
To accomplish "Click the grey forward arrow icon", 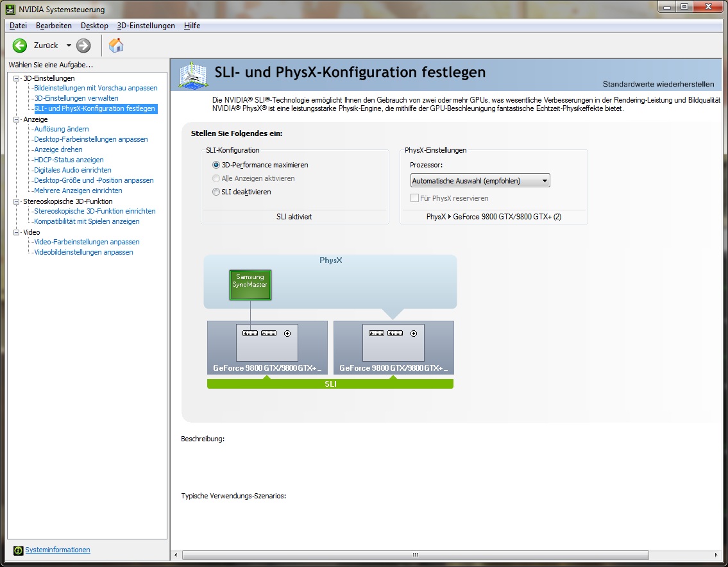I will tap(83, 46).
